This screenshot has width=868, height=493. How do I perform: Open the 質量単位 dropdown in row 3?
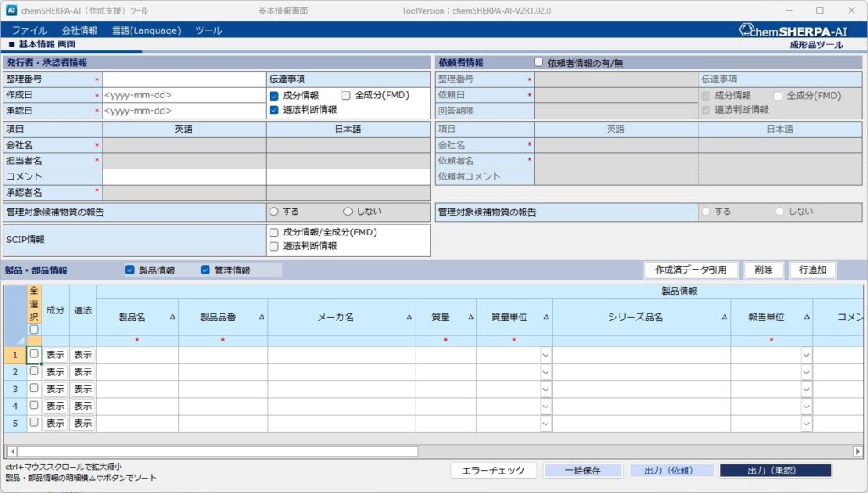click(546, 389)
